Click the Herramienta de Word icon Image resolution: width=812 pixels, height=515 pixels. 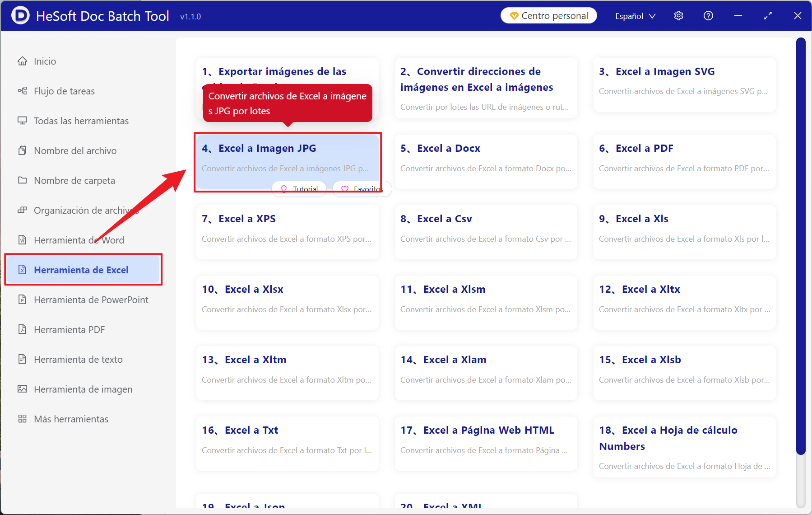22,240
